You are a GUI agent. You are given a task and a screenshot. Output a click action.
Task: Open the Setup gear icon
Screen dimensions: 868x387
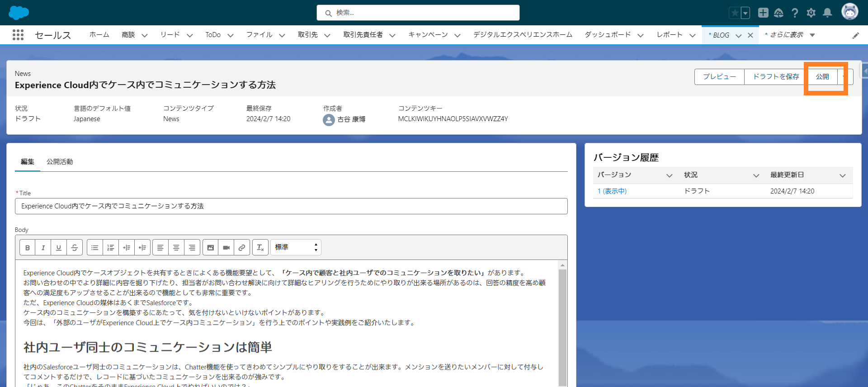point(811,13)
